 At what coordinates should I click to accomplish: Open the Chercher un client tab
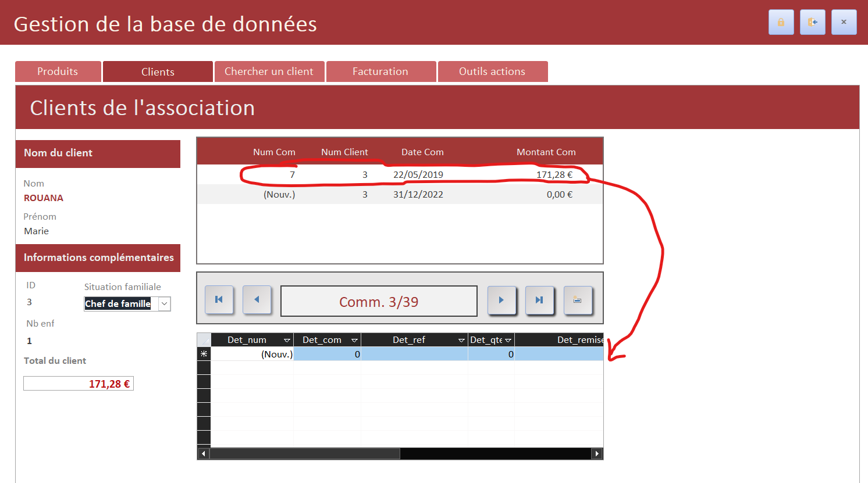[x=269, y=71]
